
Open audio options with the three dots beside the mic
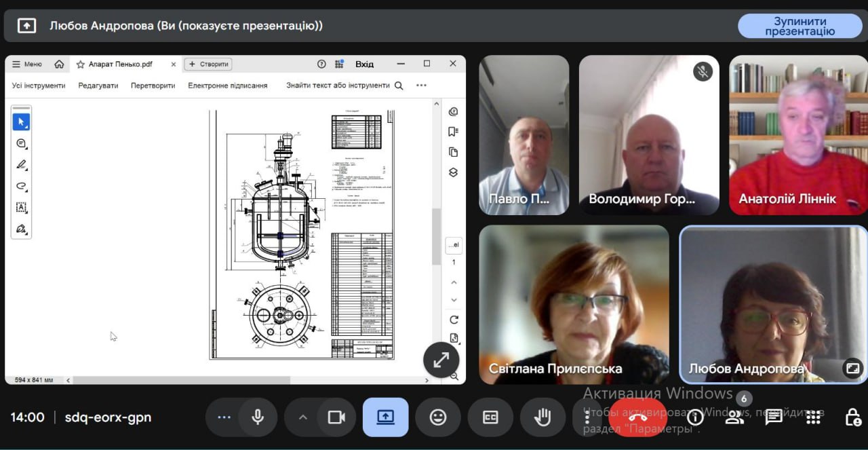tap(224, 417)
